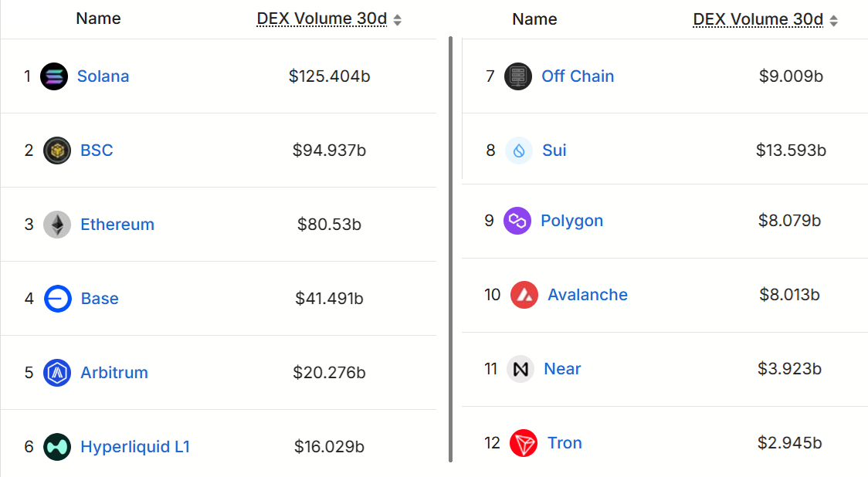Select the Tron red icon

coord(524,443)
